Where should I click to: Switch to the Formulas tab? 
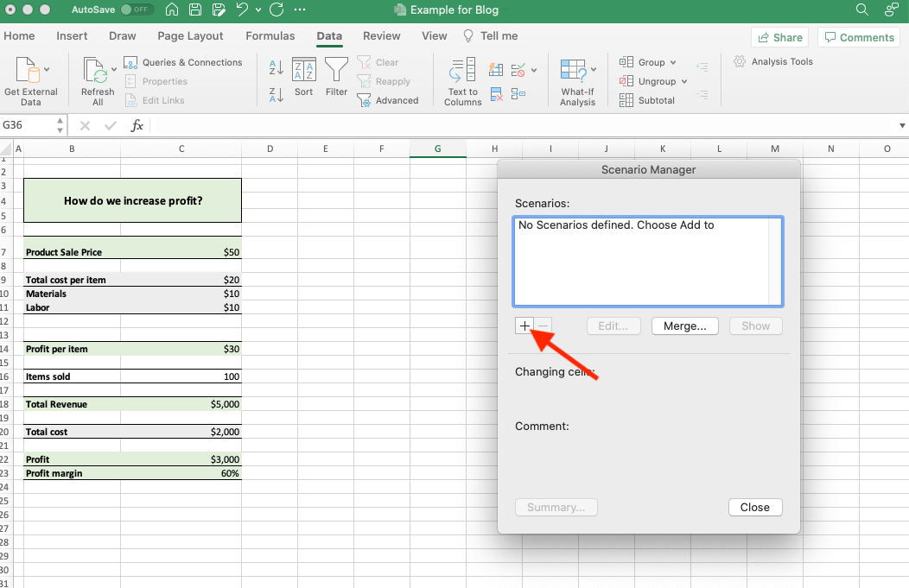pyautogui.click(x=270, y=36)
